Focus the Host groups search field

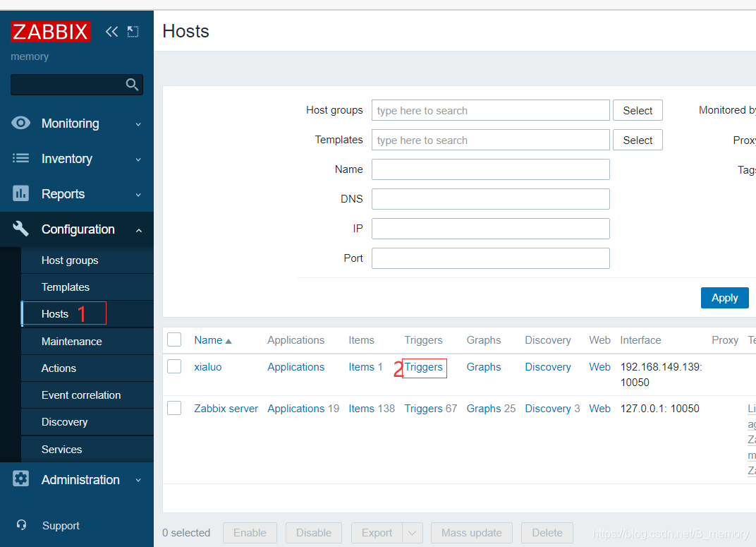490,111
